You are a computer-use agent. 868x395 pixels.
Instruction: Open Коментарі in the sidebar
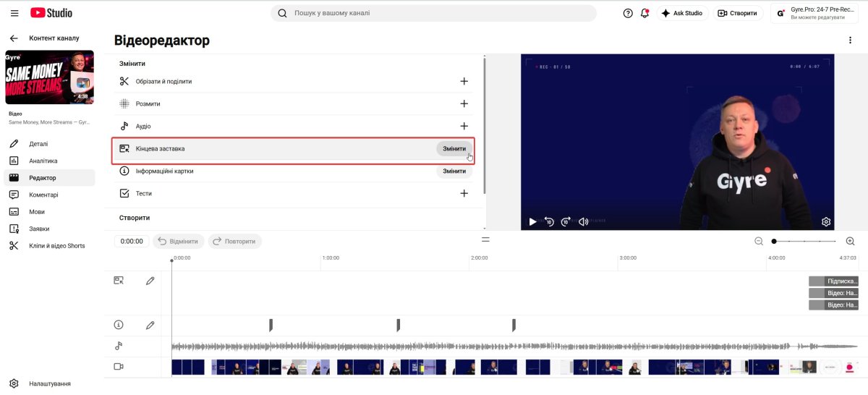tap(49, 195)
